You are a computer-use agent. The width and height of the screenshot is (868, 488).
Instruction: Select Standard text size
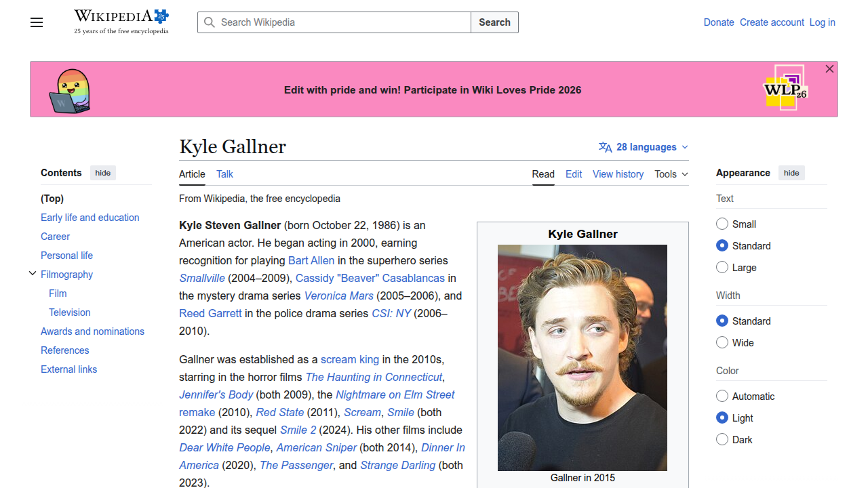722,245
